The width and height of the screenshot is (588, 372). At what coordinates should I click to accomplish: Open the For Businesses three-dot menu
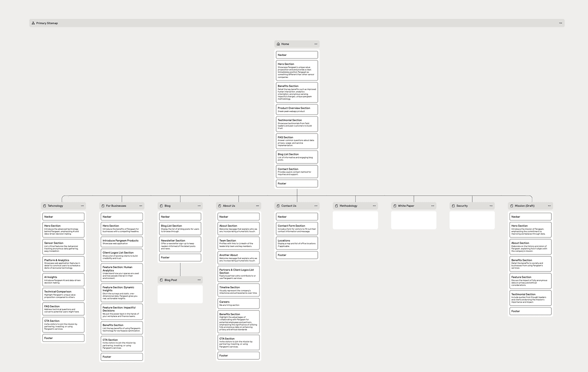(141, 206)
